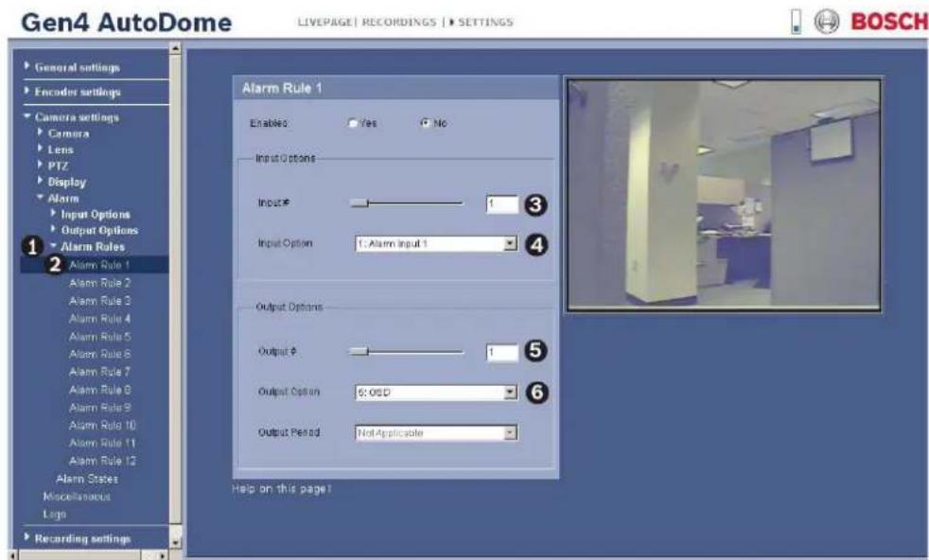Select Alarm Rule 10
Image resolution: width=929 pixels, height=560 pixels.
(x=102, y=425)
